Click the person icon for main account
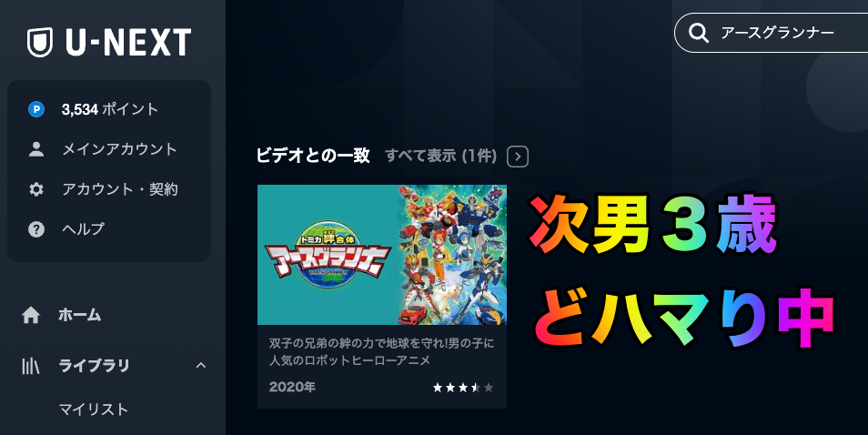The image size is (868, 435). 36,149
